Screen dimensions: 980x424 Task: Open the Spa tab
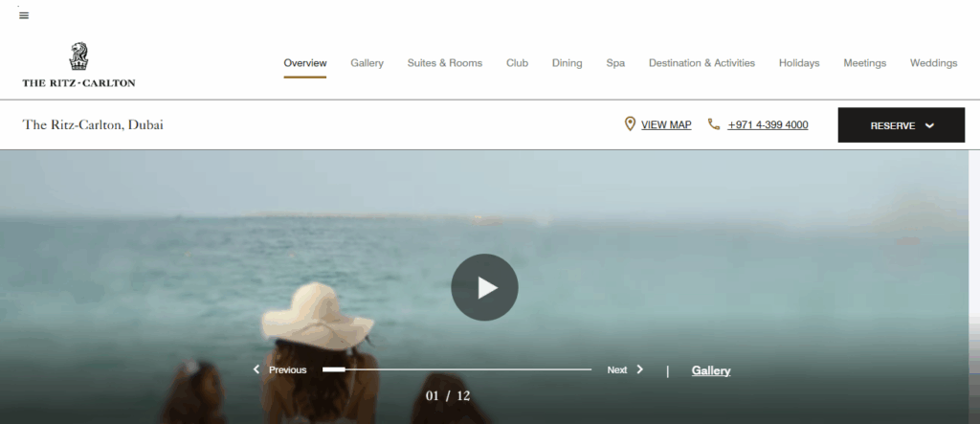click(x=615, y=63)
